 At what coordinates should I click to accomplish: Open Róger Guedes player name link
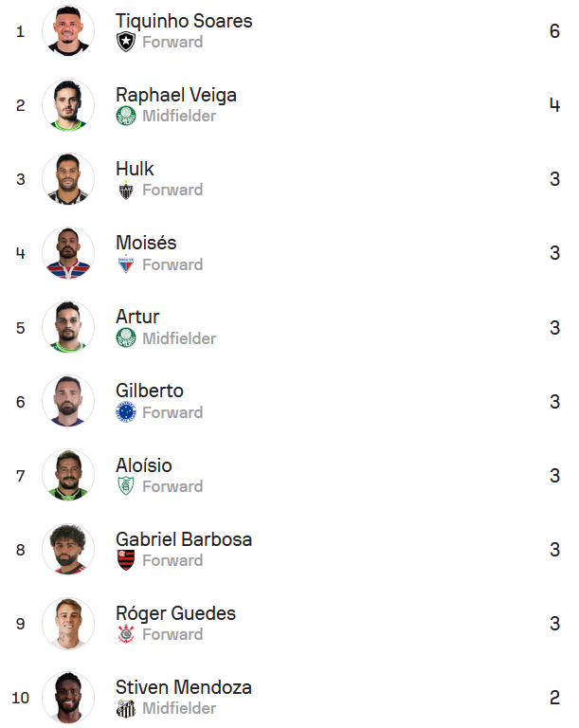(175, 613)
